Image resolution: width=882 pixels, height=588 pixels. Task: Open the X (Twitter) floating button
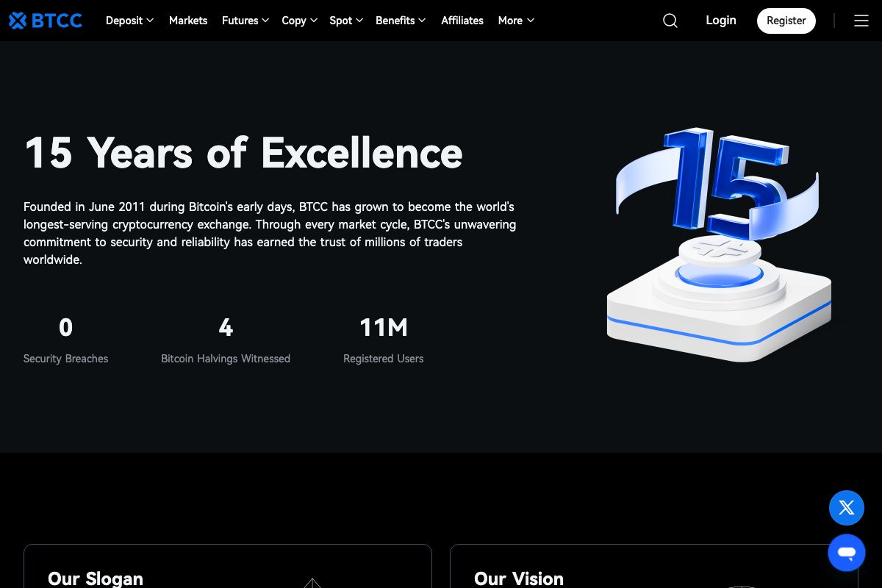[x=847, y=508]
